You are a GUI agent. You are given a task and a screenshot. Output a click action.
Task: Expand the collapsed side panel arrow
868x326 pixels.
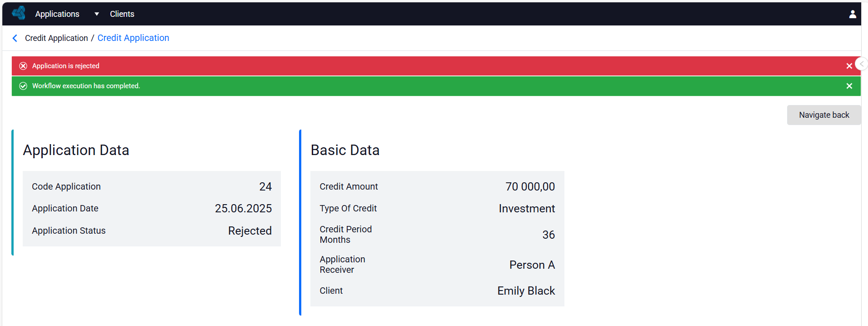[862, 64]
